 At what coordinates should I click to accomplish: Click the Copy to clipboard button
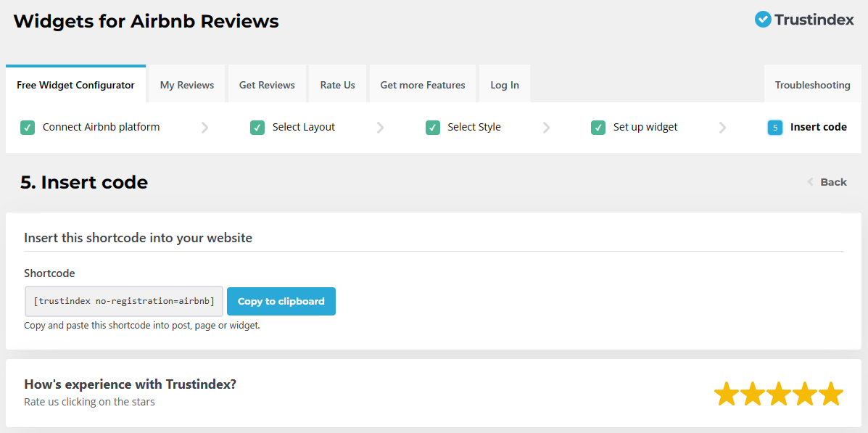(x=281, y=301)
